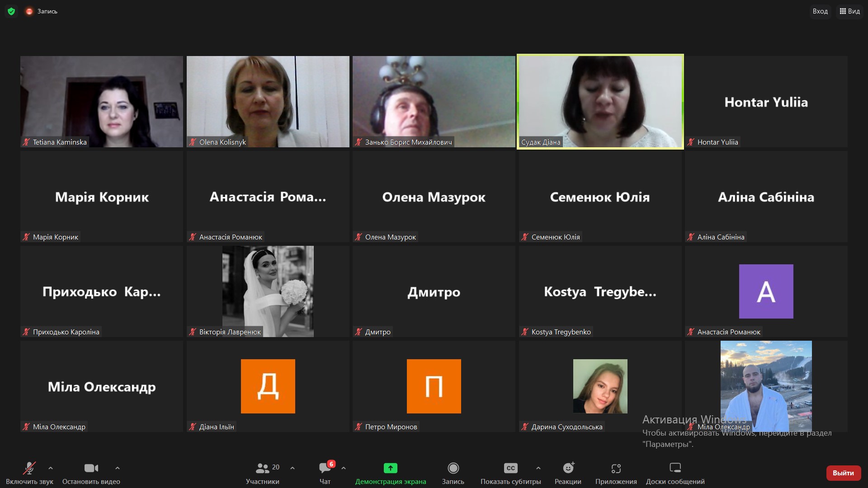Select the Kostya Tregybenko tile

600,291
